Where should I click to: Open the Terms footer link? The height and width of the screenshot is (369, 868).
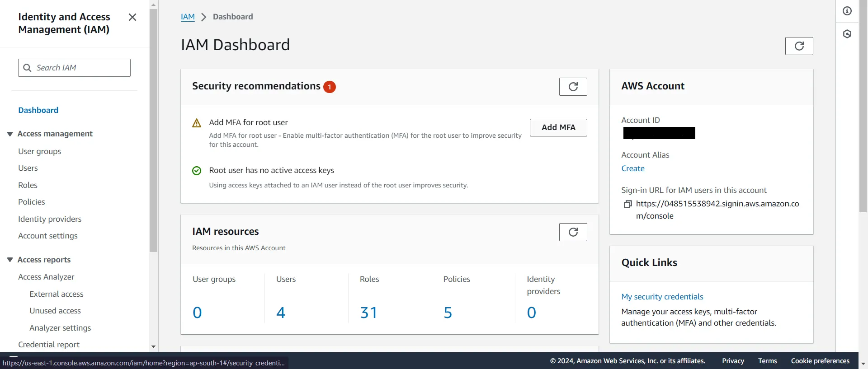768,361
